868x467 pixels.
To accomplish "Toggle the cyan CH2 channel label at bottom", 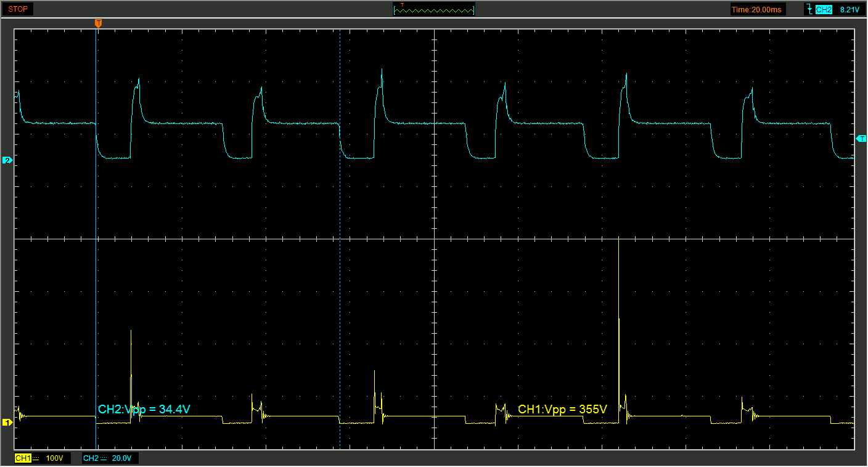I will coord(91,458).
